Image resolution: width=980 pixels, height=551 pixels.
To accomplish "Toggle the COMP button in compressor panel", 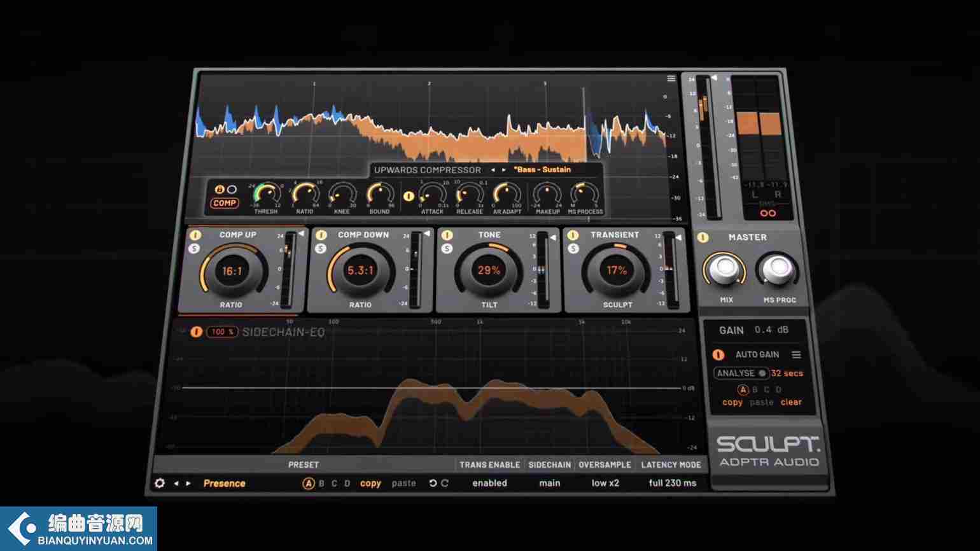I will (x=225, y=204).
